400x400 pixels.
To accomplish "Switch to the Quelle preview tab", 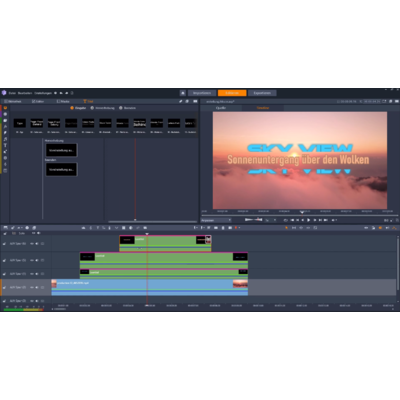I will coord(221,108).
